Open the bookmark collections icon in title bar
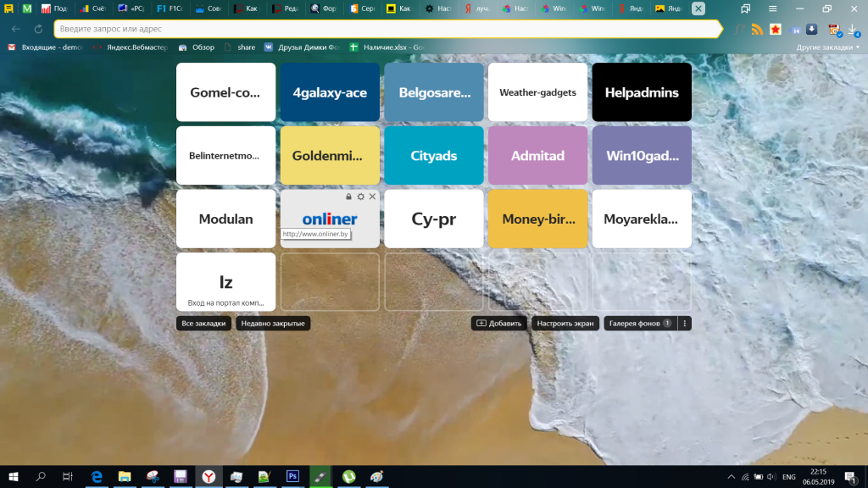 [x=746, y=8]
